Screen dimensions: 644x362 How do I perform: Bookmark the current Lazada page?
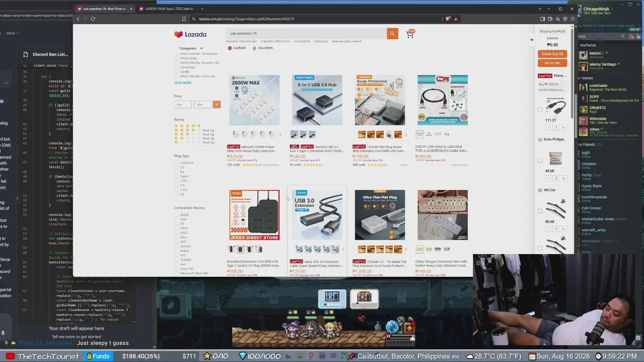click(x=184, y=19)
